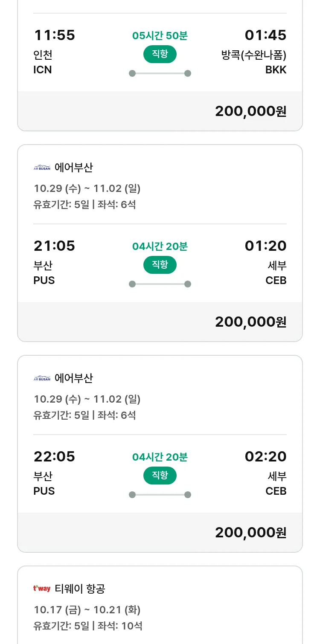Click Air Busan logo on the 22:05 flight card
The image size is (320, 644).
tap(42, 378)
